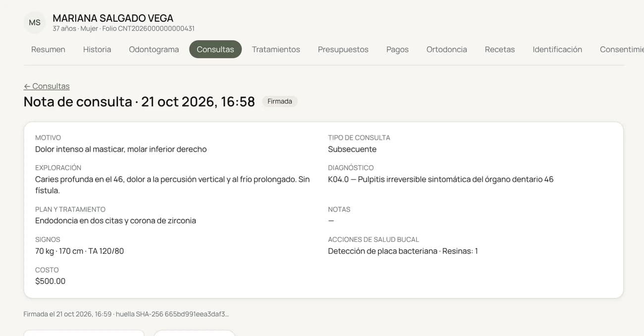The width and height of the screenshot is (644, 336).
Task: Click the NOTAS field label
Action: 339,210
